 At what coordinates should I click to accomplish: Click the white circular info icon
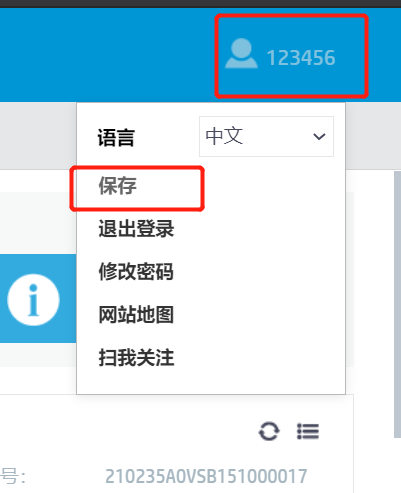(33, 299)
